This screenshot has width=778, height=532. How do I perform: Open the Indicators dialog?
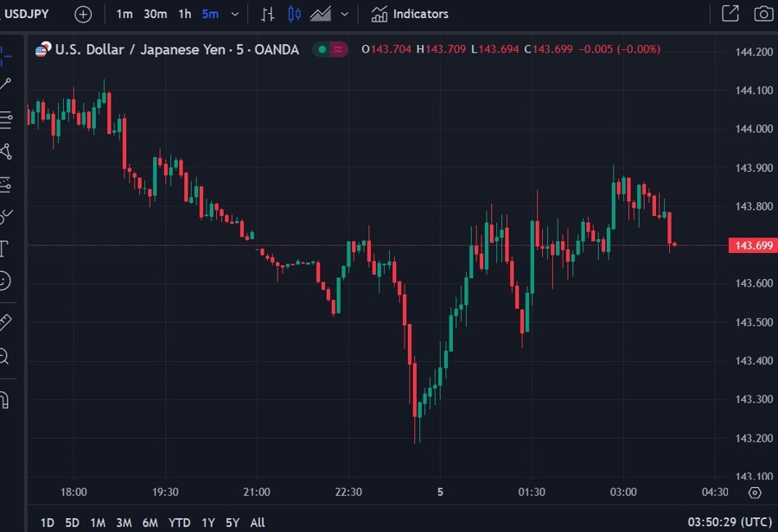(x=410, y=15)
